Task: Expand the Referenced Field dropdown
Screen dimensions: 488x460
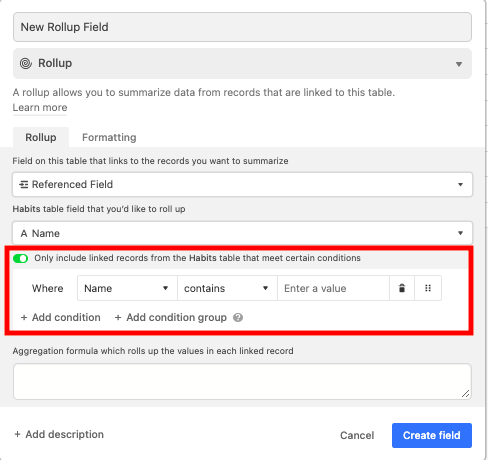Action: [242, 184]
